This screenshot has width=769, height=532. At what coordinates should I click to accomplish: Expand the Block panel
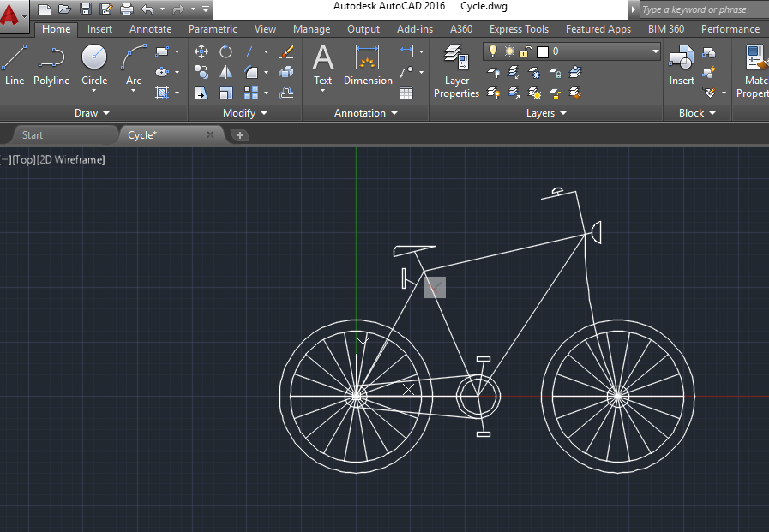(697, 113)
